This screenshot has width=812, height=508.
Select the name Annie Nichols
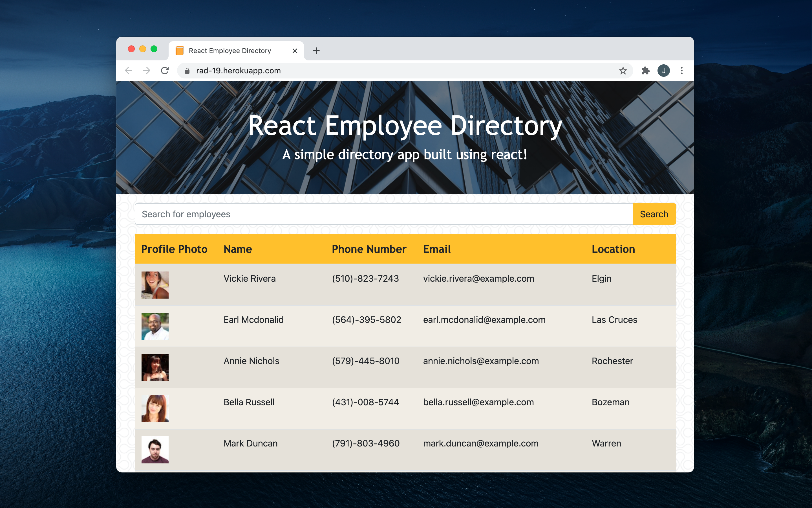coord(251,361)
